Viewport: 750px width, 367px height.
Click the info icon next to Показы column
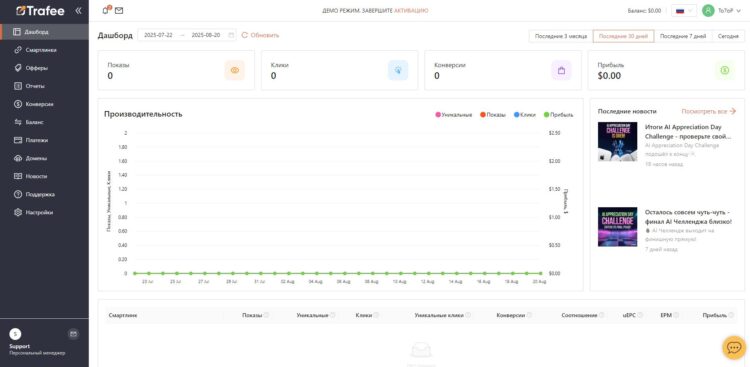(x=266, y=315)
